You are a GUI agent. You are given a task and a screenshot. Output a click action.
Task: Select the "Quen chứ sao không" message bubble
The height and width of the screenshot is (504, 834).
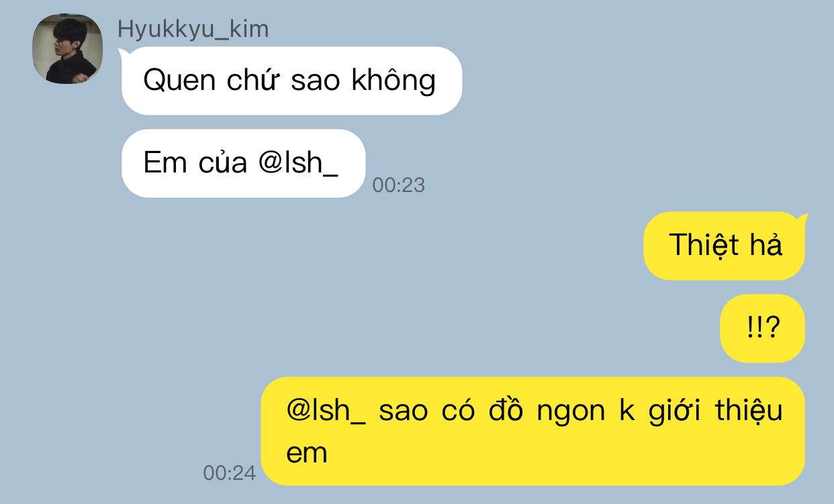click(x=291, y=81)
